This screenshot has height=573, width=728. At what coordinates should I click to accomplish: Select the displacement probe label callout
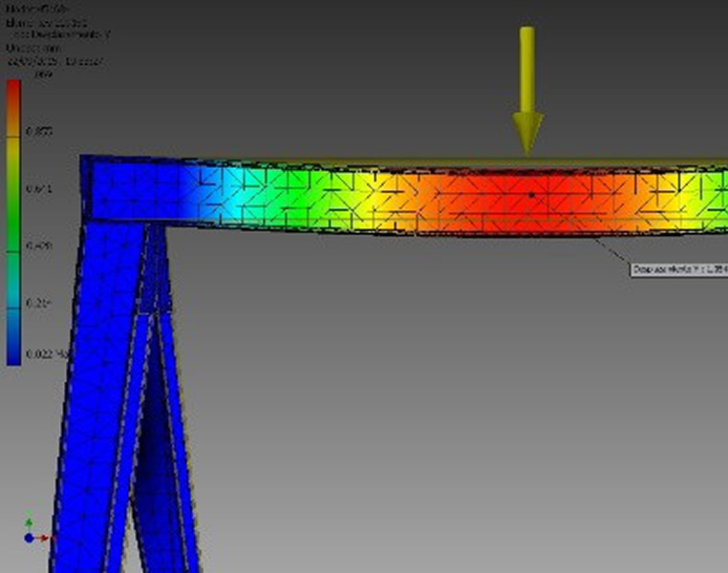[x=677, y=269]
